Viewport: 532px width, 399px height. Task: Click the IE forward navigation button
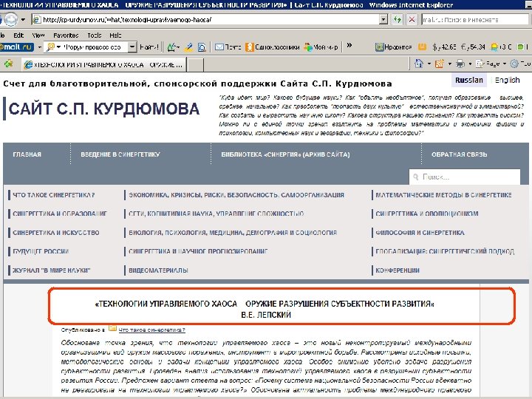[x=10, y=20]
